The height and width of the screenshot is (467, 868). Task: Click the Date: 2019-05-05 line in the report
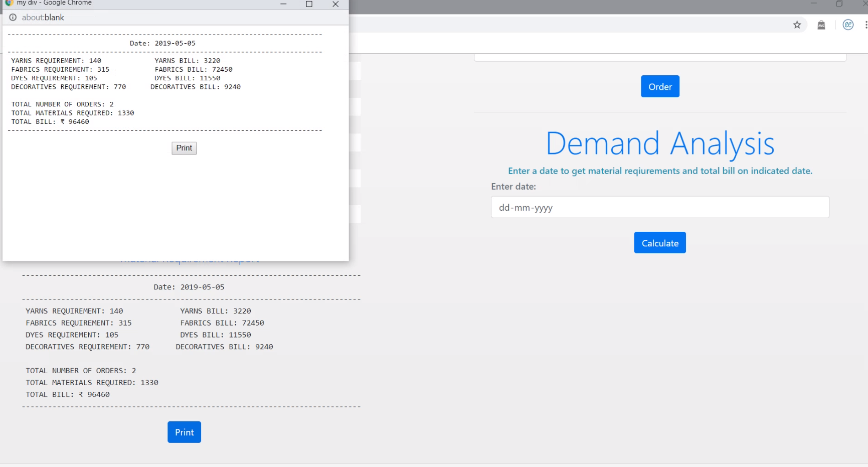[x=189, y=286]
